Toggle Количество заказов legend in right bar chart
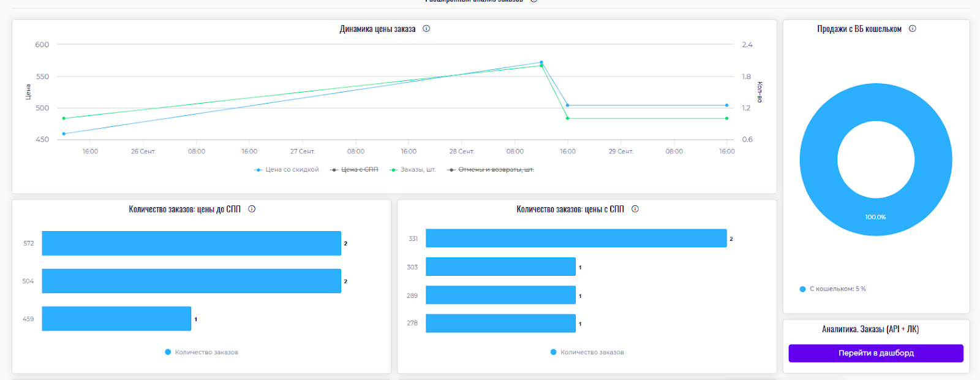The image size is (980, 380). coord(587,352)
